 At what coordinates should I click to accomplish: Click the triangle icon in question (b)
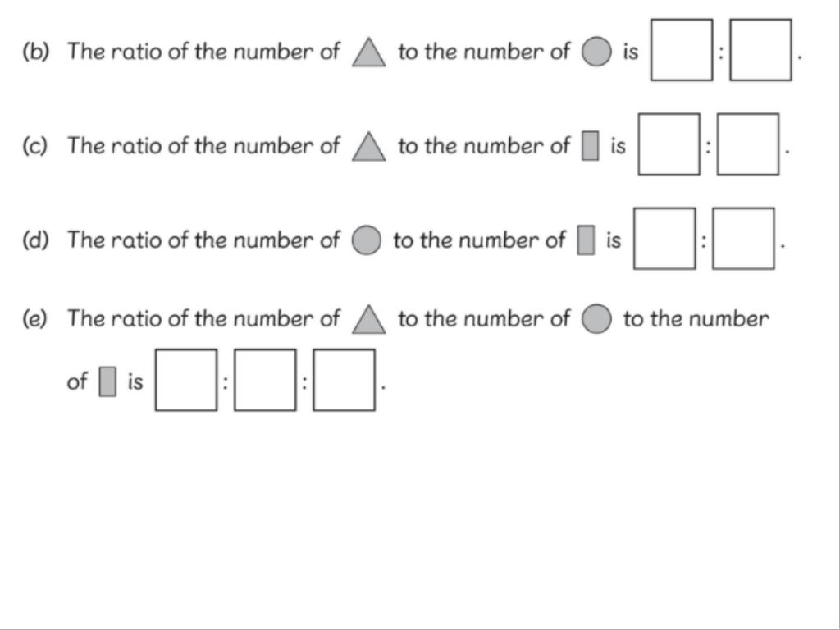point(368,52)
